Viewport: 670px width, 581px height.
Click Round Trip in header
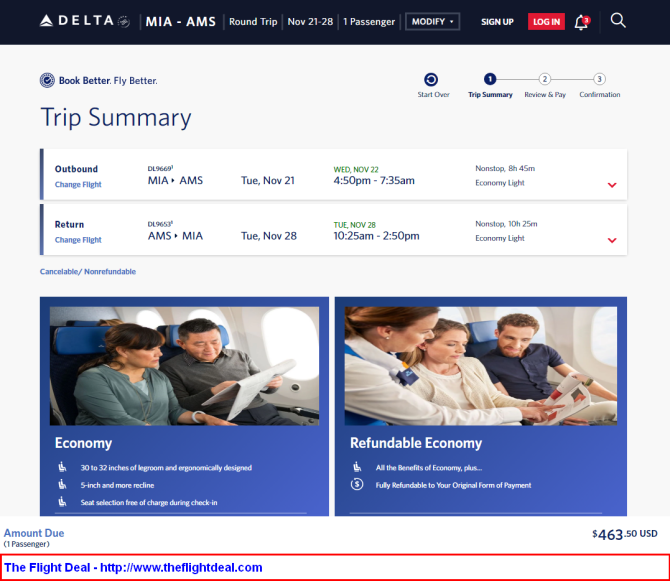253,22
